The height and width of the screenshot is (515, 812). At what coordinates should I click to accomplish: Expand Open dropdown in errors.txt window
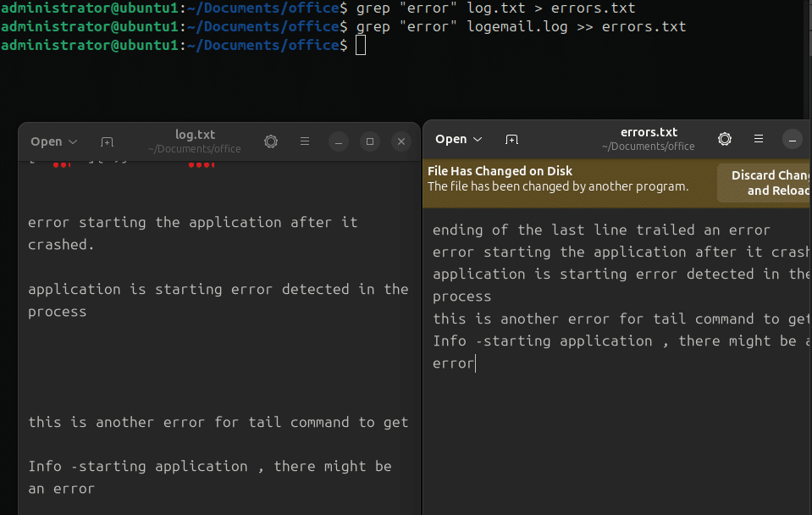pyautogui.click(x=458, y=139)
